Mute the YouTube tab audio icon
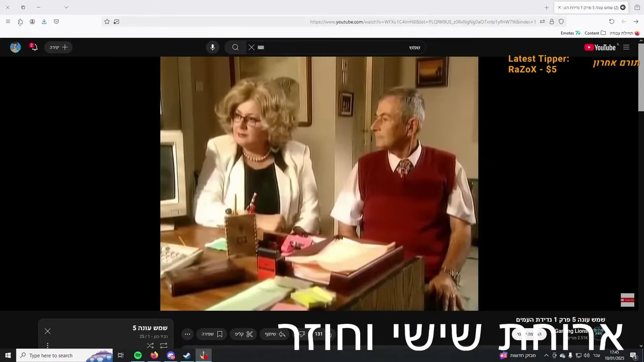 [x=623, y=8]
